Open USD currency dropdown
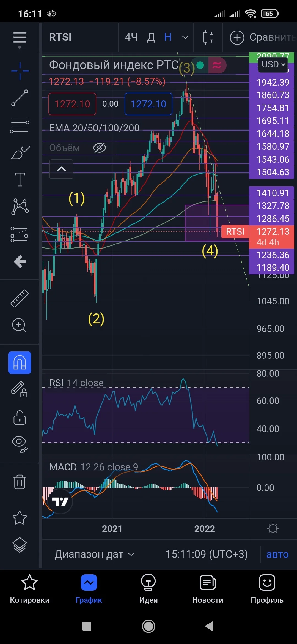 pos(273,64)
